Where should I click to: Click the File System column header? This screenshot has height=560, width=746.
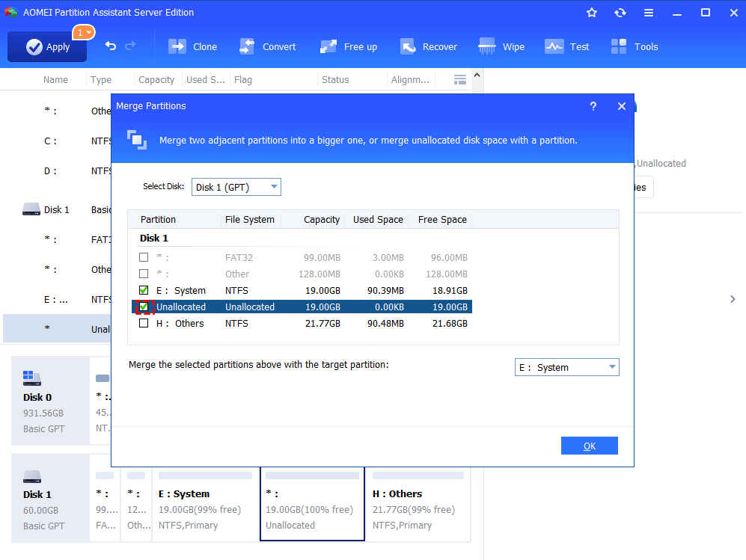click(x=249, y=220)
